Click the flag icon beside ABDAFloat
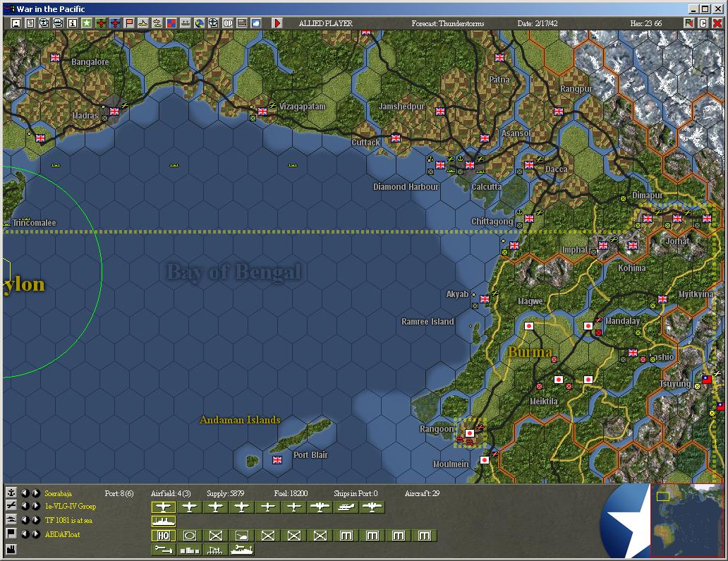 pyautogui.click(x=11, y=533)
